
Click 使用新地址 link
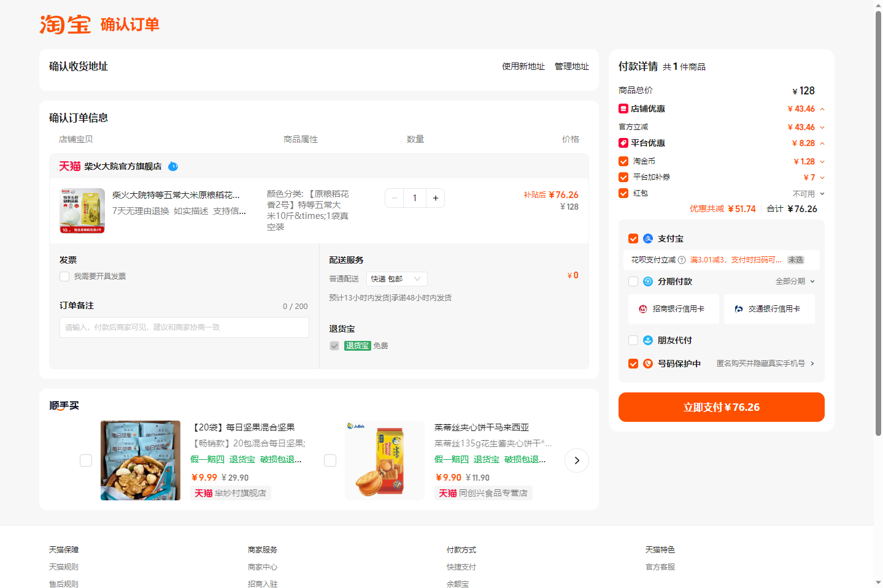click(x=523, y=66)
